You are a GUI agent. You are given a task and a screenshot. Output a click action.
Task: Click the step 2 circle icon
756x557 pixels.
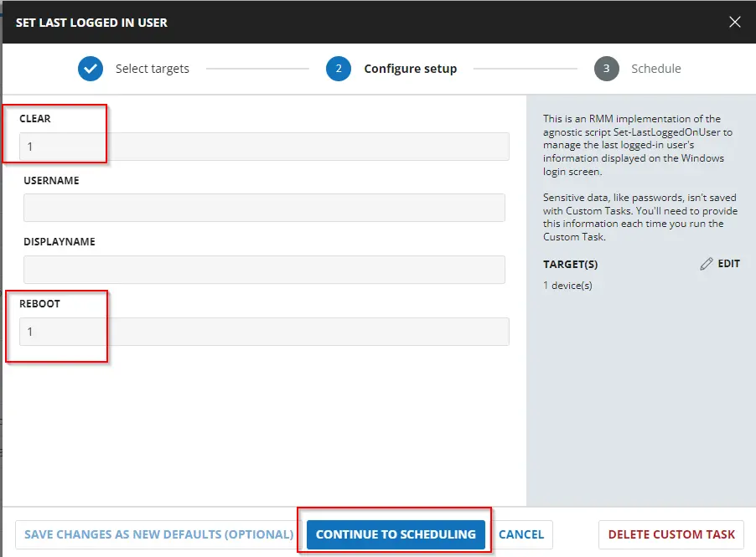click(339, 69)
